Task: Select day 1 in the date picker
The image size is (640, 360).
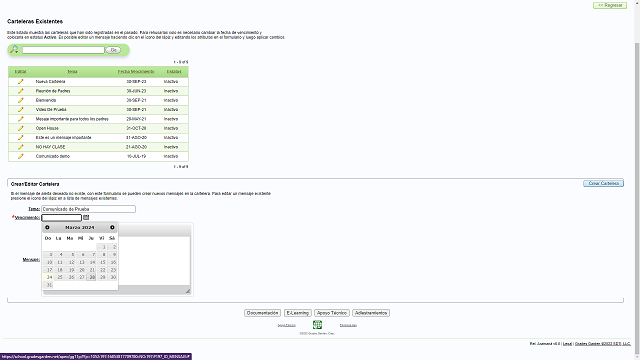Action: pos(102,247)
